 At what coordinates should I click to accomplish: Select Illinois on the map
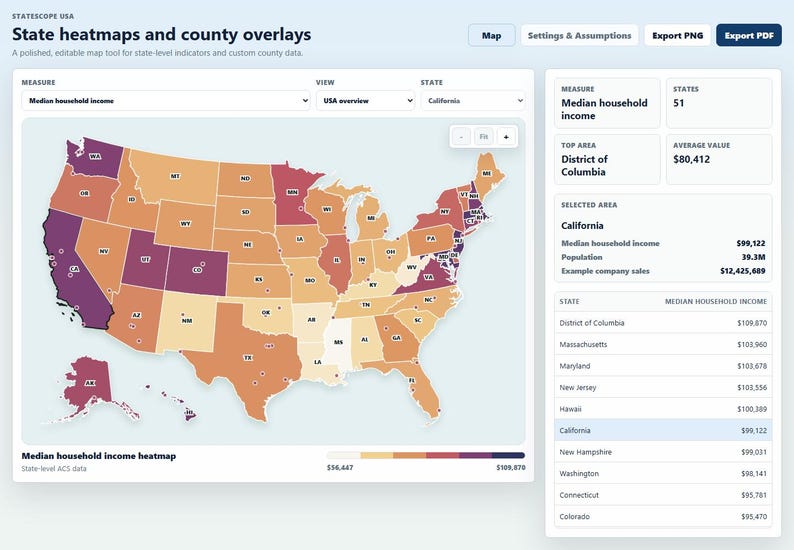click(x=337, y=260)
